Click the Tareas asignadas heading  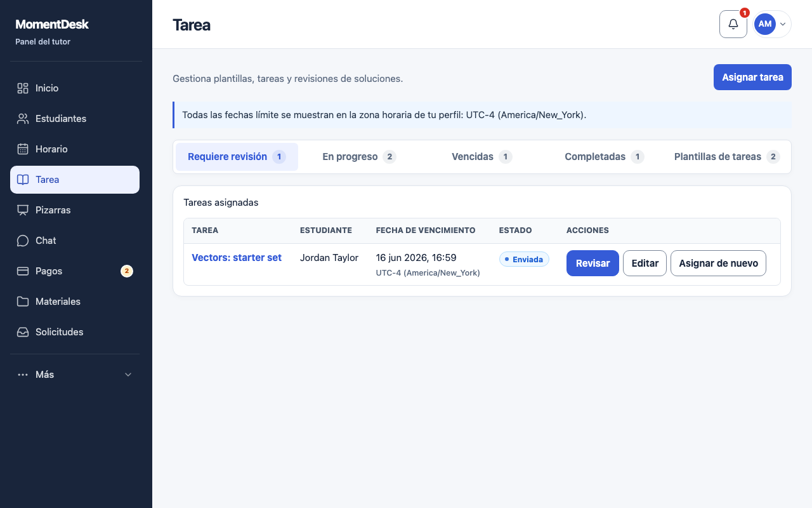pos(221,203)
